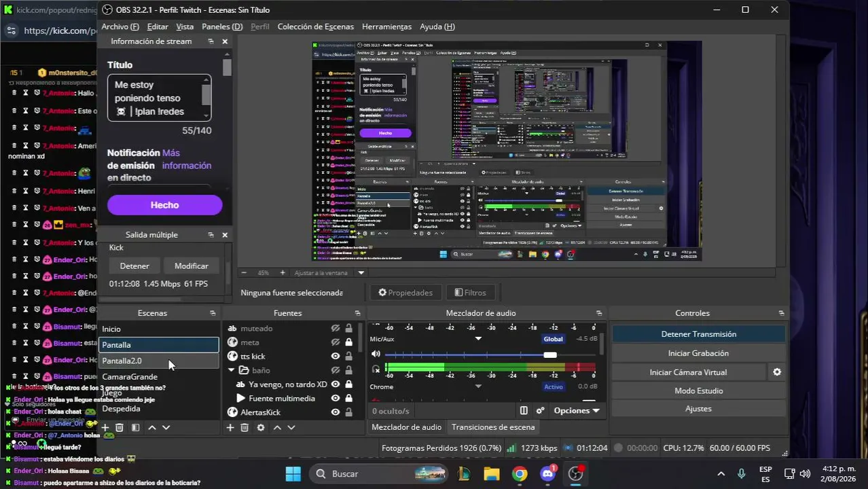Hide the AlertasKick source
This screenshot has height=489, width=868.
pos(336,412)
